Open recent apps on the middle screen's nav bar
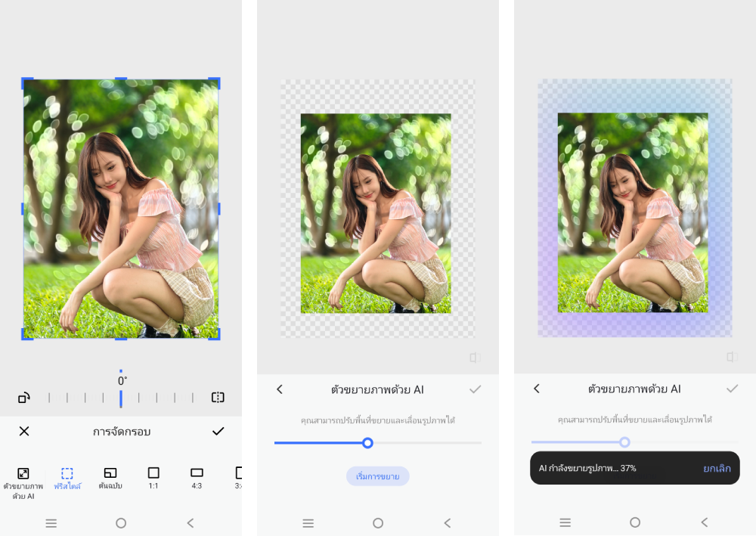The image size is (756, 536). pyautogui.click(x=308, y=522)
